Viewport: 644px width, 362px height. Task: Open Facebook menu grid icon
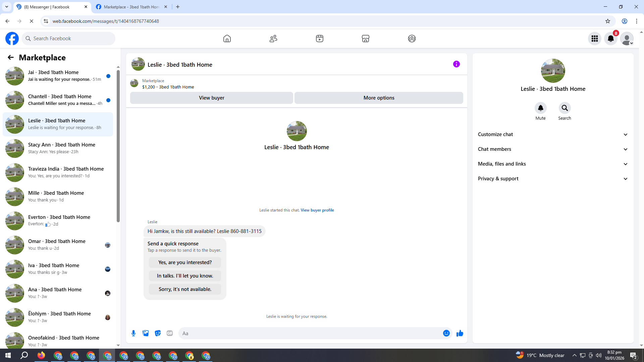(x=594, y=39)
